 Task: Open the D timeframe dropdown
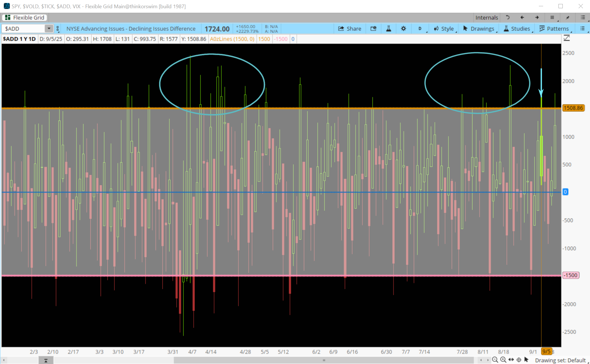coord(420,29)
